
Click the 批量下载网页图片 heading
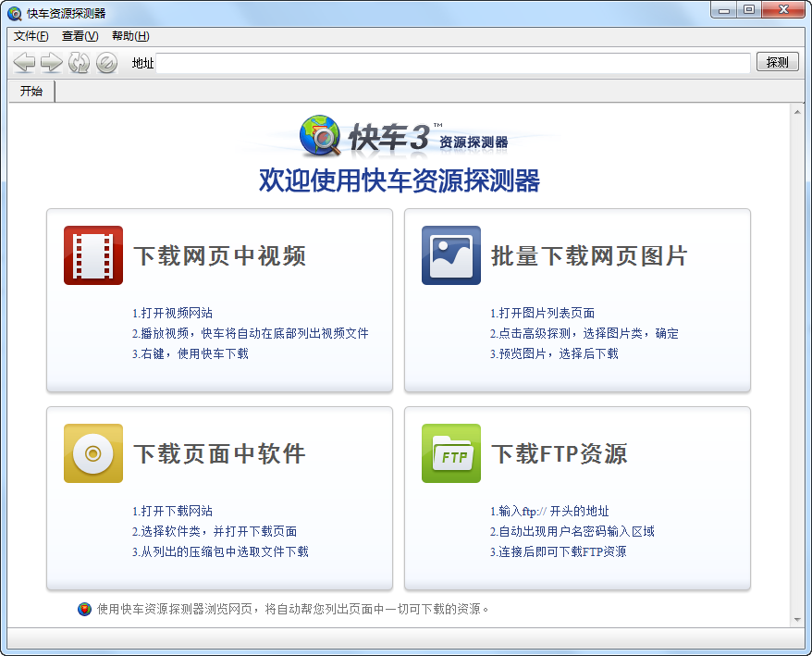(589, 256)
